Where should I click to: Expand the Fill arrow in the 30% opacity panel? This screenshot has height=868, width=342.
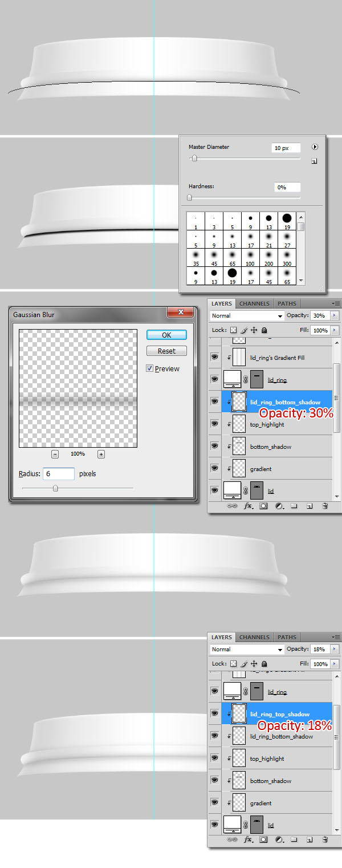tap(334, 330)
